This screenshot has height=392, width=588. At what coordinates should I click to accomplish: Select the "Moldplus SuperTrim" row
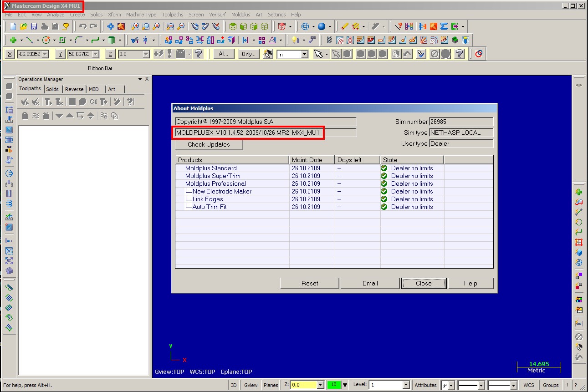pos(334,176)
